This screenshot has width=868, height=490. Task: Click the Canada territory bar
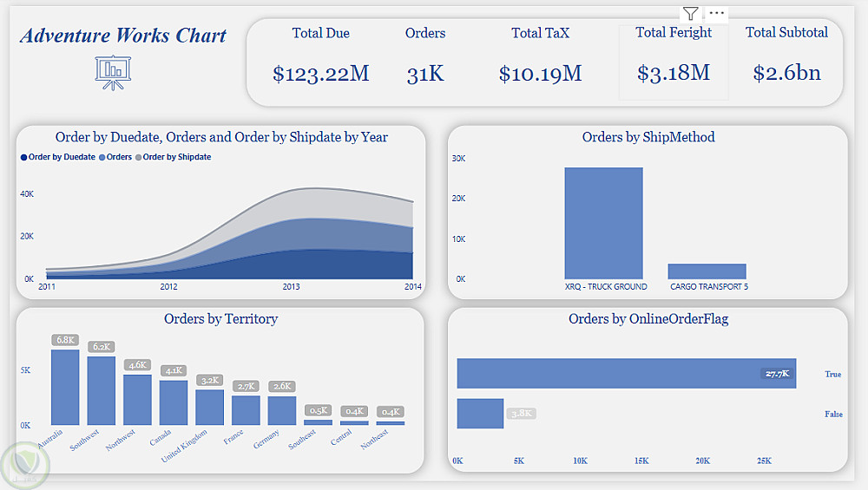[x=174, y=402]
